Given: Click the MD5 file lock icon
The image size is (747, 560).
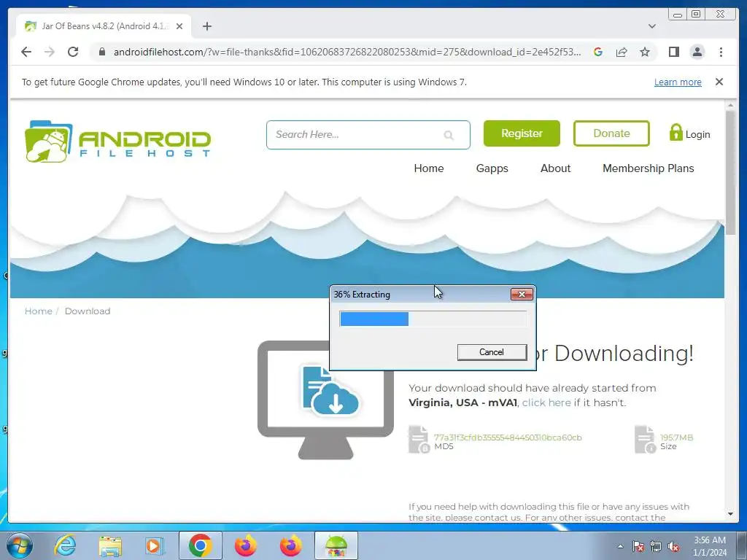Looking at the screenshot, I should tap(419, 440).
